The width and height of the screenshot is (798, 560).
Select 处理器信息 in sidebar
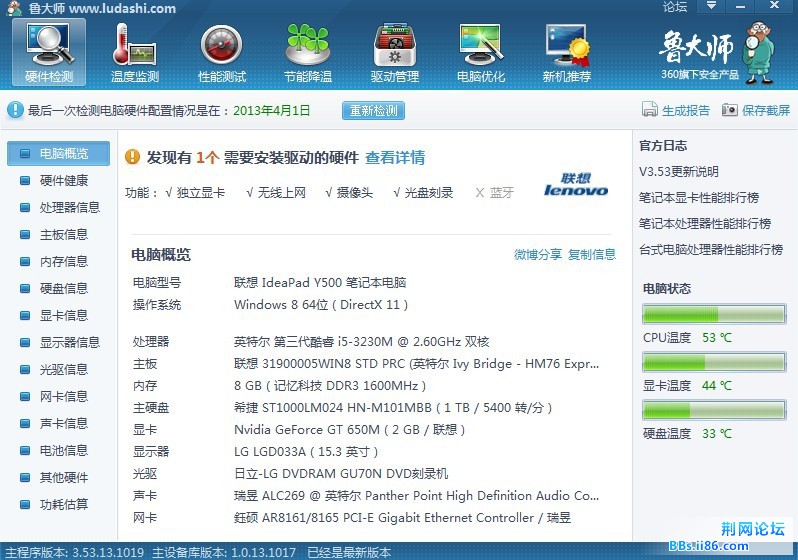coord(59,207)
